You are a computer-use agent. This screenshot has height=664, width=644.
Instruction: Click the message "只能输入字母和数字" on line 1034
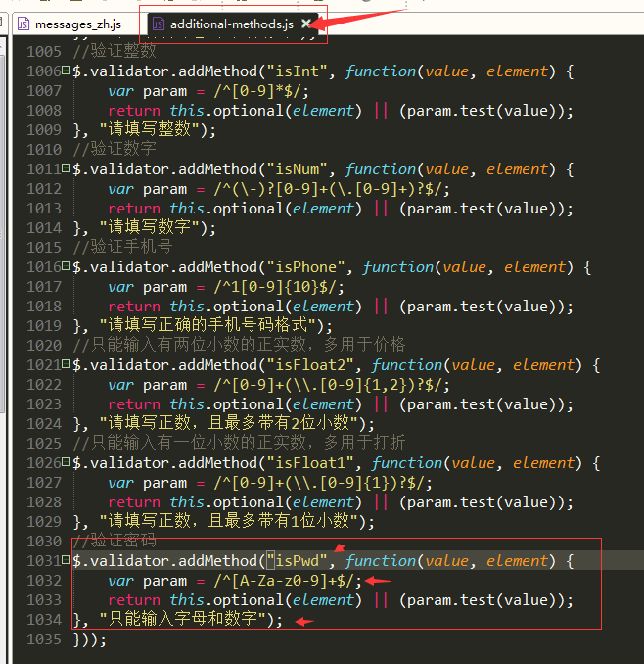(x=183, y=619)
